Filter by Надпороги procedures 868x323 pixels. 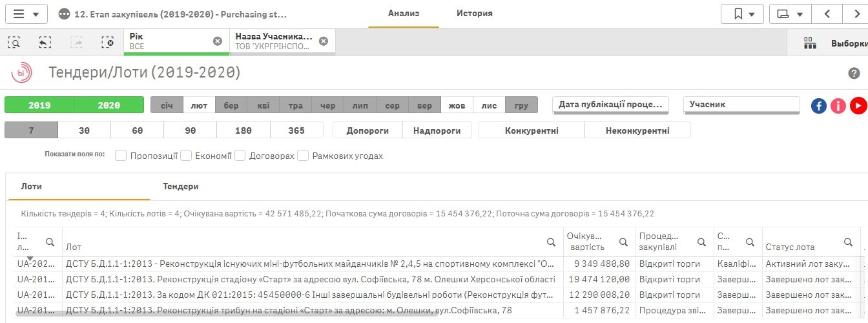click(x=437, y=130)
